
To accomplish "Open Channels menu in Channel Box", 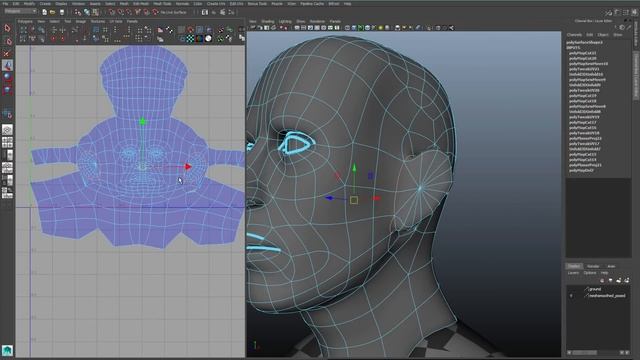I will pos(574,35).
